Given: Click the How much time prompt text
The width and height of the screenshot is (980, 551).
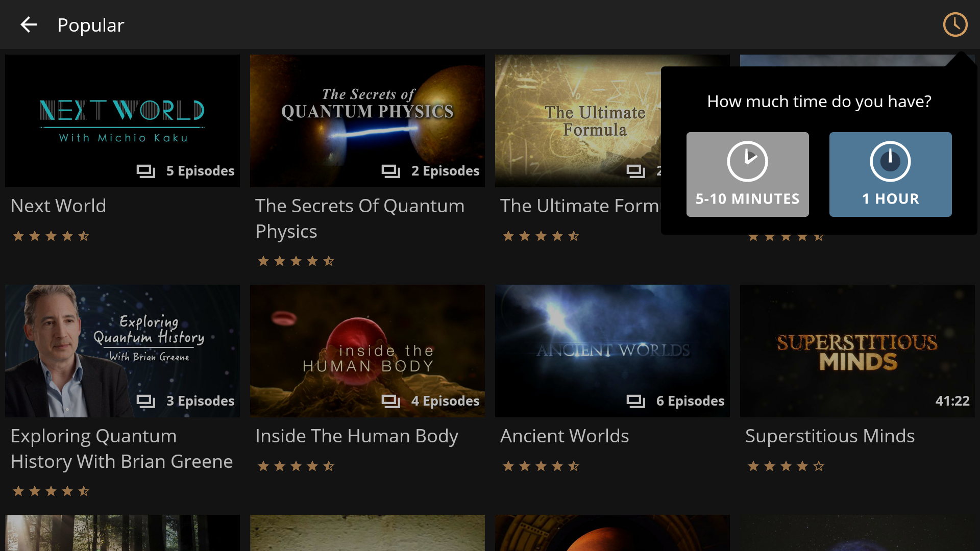Looking at the screenshot, I should [x=819, y=102].
